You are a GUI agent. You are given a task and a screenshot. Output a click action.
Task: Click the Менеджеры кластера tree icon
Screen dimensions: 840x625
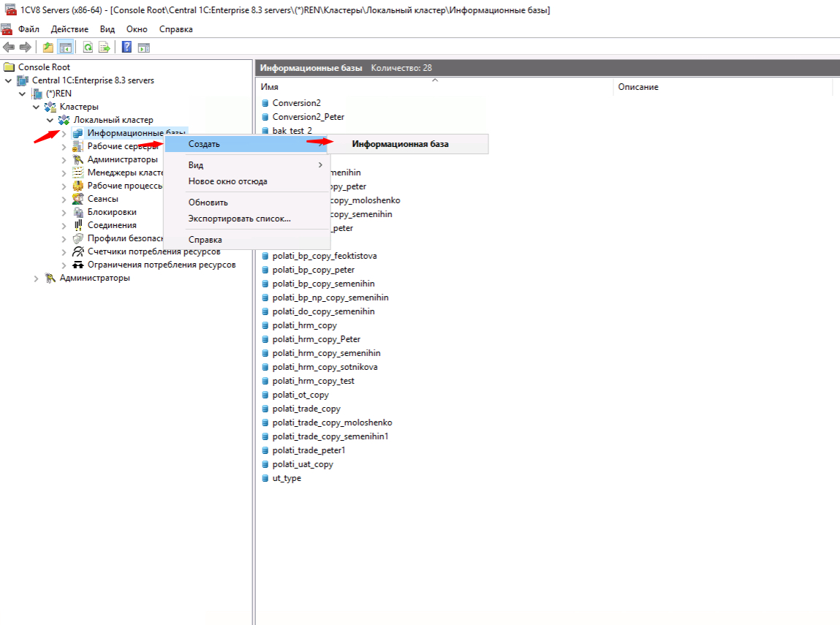pos(78,173)
